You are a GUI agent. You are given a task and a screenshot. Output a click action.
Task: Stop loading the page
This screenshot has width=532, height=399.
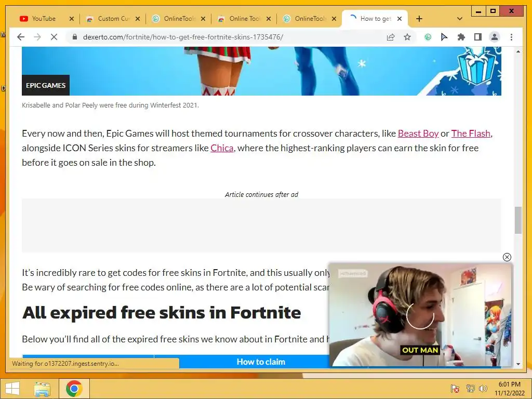(x=54, y=37)
